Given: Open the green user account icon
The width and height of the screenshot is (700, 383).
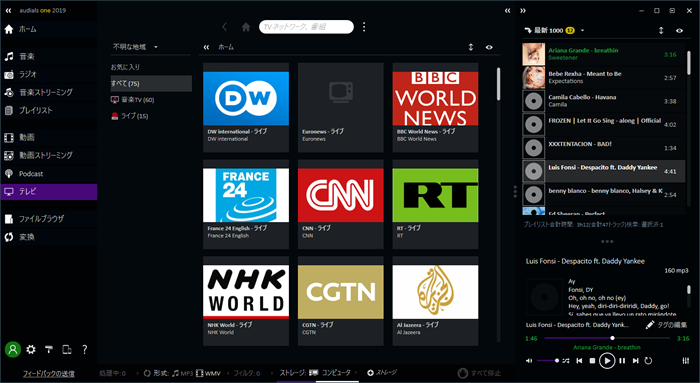Looking at the screenshot, I should [13, 350].
